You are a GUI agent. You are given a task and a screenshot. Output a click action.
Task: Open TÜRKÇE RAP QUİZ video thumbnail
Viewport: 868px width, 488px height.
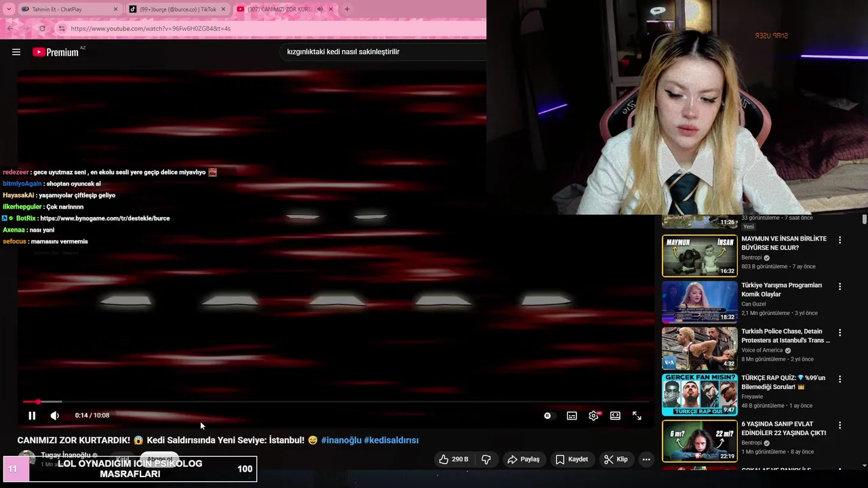coord(700,394)
